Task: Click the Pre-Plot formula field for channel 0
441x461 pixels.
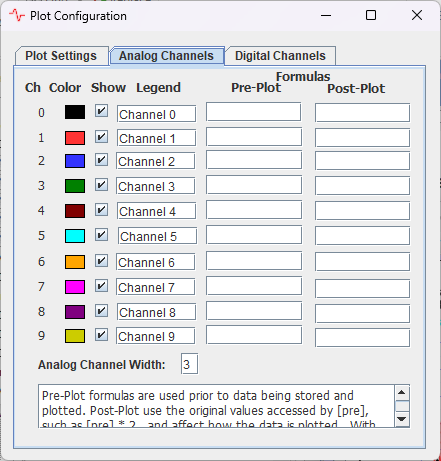Action: pos(254,112)
